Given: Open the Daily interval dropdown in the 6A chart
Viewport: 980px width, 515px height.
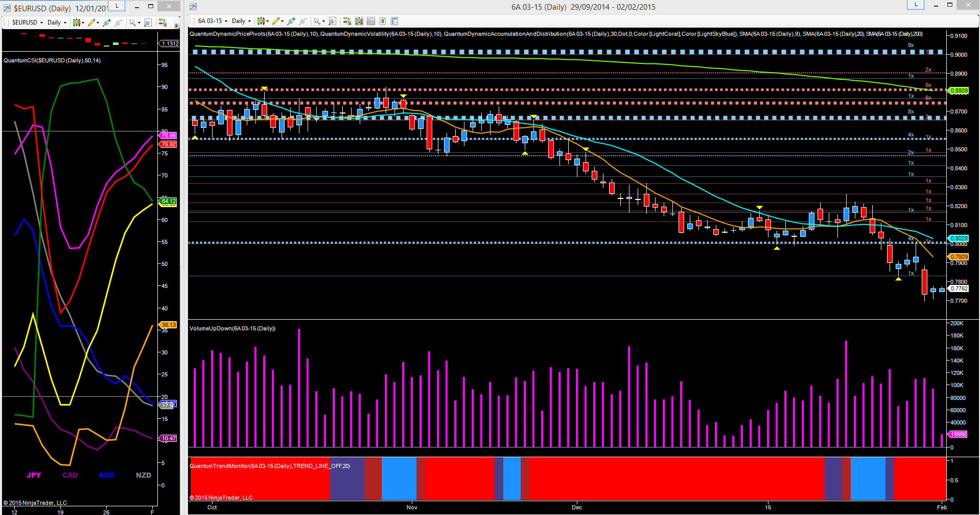Looking at the screenshot, I should tap(241, 21).
